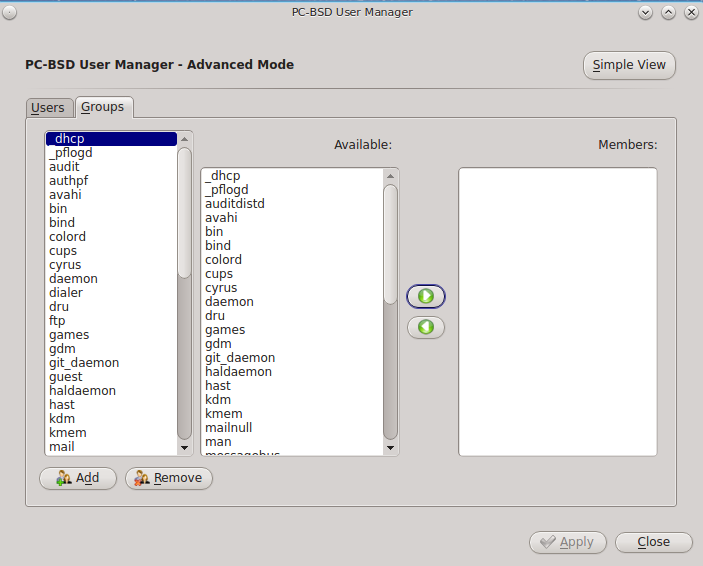
Task: Select _pflogd in the groups list
Action: [x=111, y=153]
